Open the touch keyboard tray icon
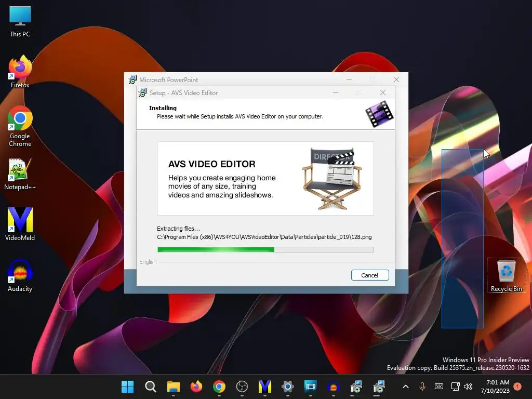 (x=438, y=387)
